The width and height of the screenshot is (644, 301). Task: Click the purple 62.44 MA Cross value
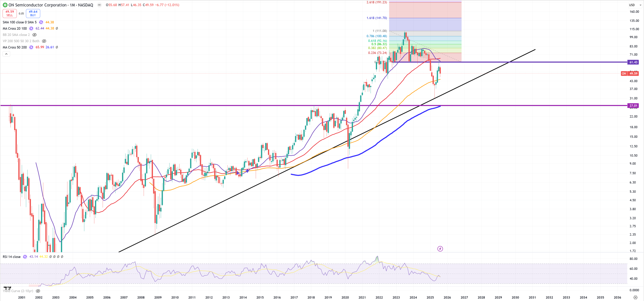[x=40, y=28]
